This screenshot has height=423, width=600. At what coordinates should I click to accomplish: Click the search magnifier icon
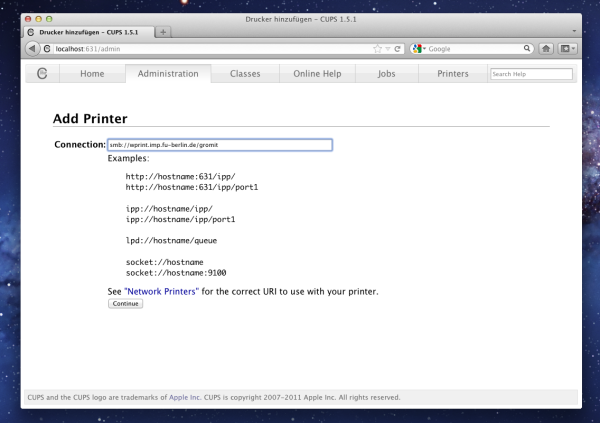pos(527,48)
